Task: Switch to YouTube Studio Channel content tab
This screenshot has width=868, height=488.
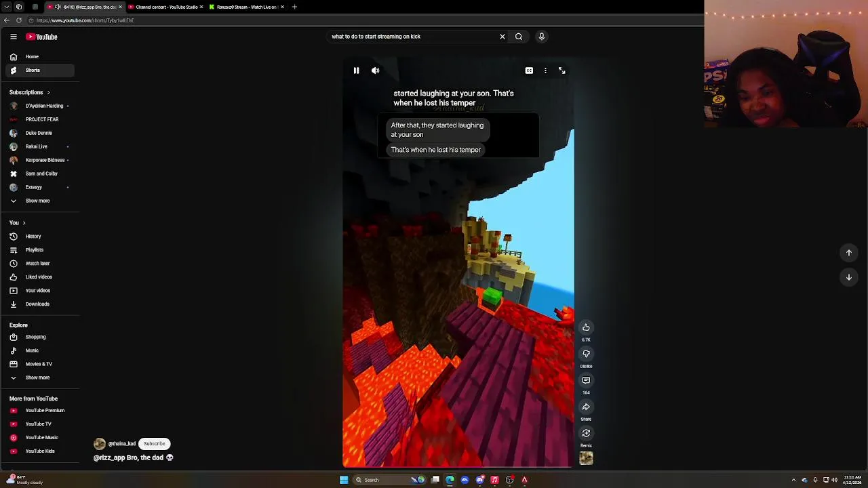Action: coord(165,7)
